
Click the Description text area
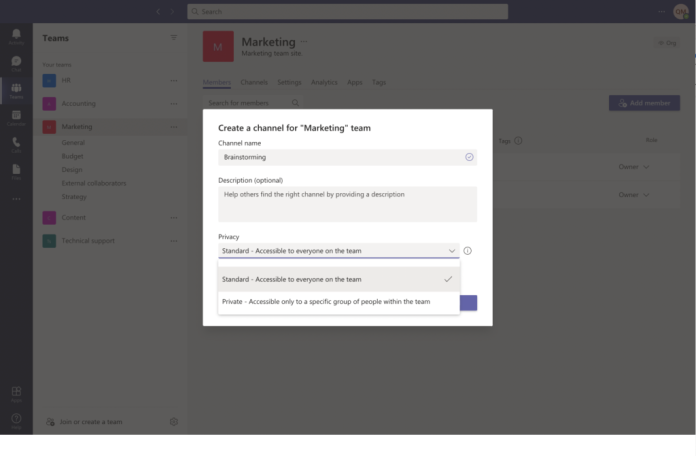[x=348, y=204]
